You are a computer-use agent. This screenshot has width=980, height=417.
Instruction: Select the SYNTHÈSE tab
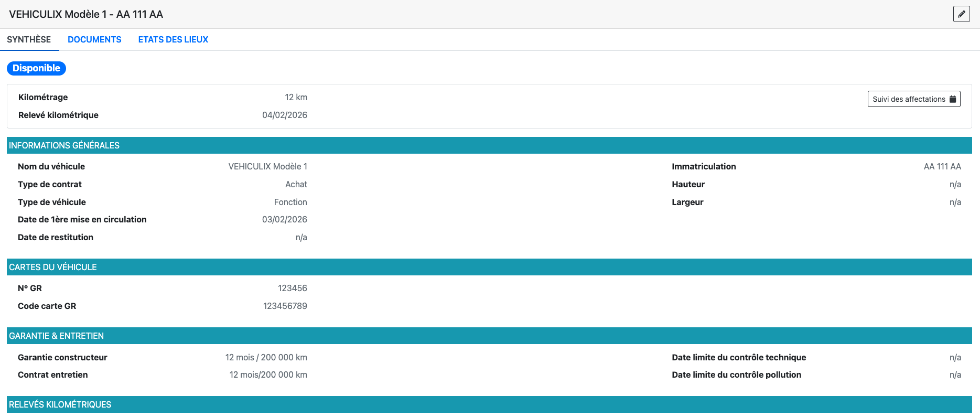coord(29,40)
